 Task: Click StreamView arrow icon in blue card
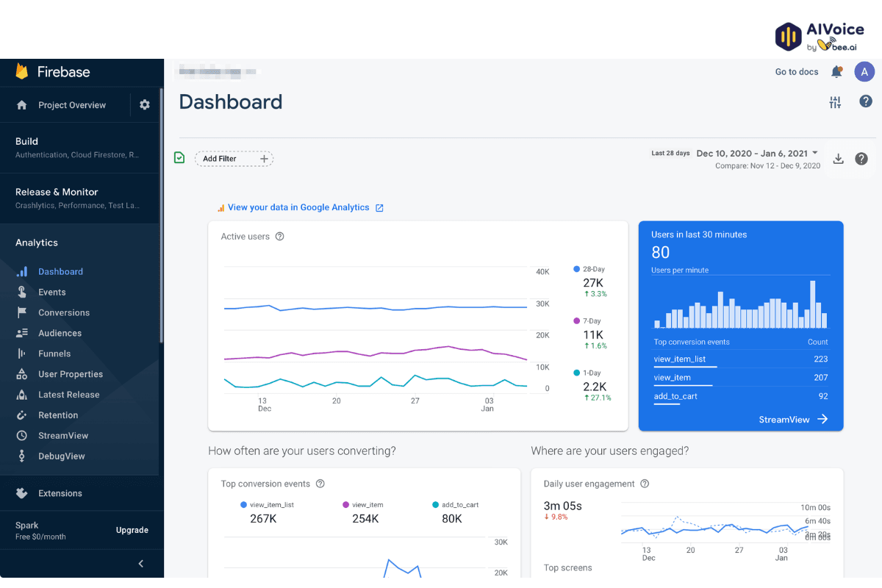tap(822, 419)
